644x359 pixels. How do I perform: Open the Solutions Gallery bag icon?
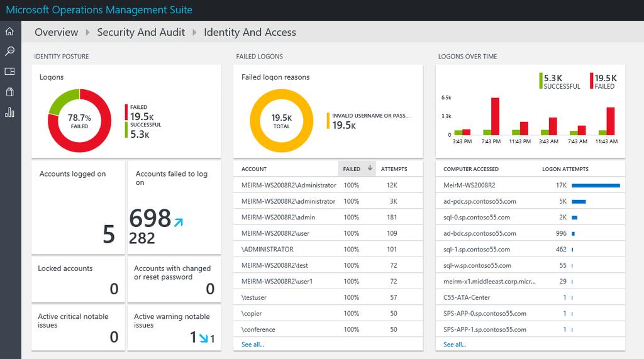(x=9, y=92)
